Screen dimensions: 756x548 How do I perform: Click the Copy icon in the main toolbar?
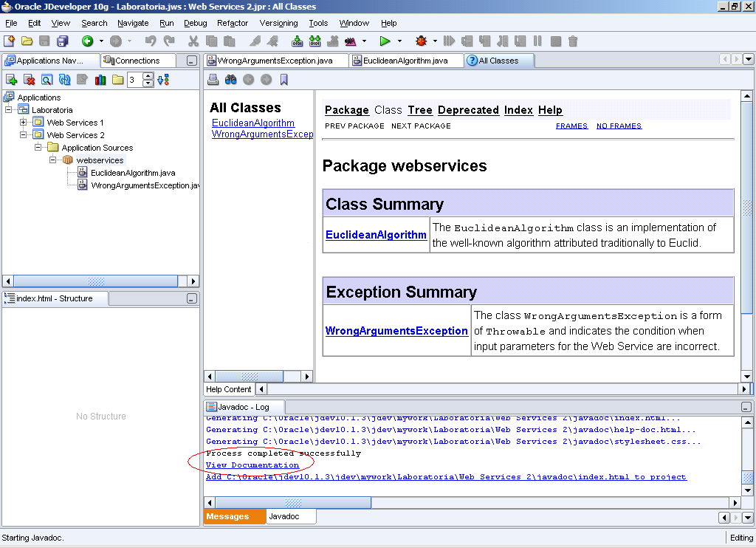tap(211, 41)
